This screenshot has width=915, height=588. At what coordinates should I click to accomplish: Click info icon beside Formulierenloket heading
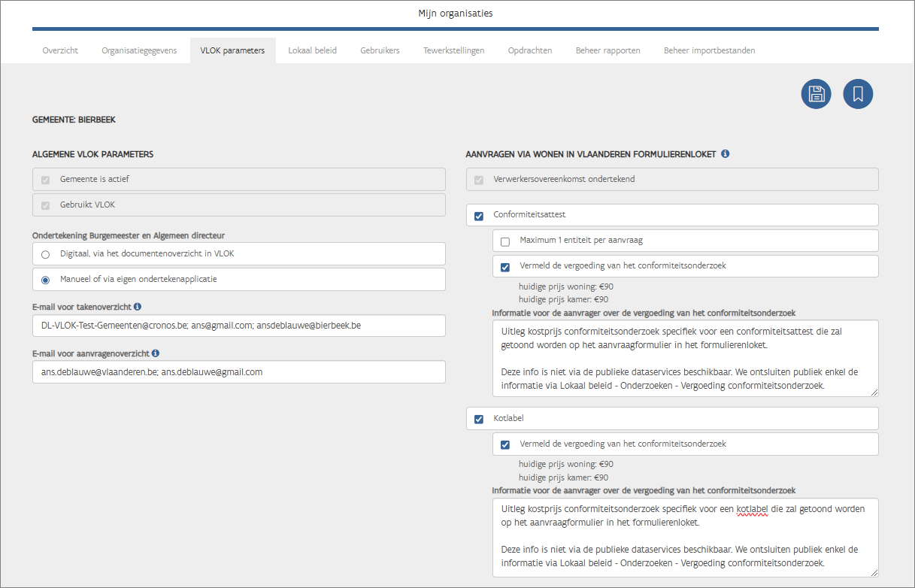[725, 154]
